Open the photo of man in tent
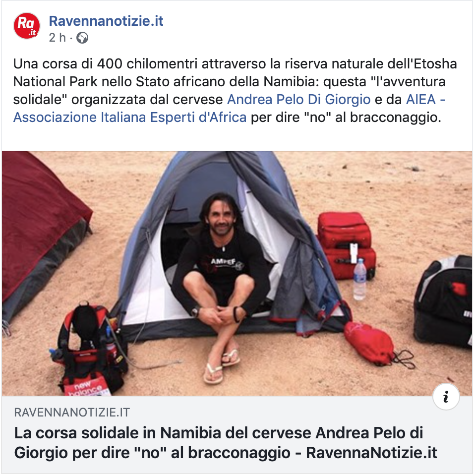This screenshot has width=474, height=476. [x=237, y=273]
